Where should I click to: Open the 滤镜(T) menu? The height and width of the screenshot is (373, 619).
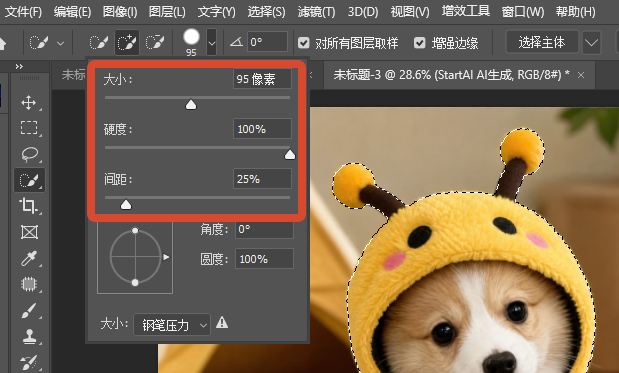317,11
